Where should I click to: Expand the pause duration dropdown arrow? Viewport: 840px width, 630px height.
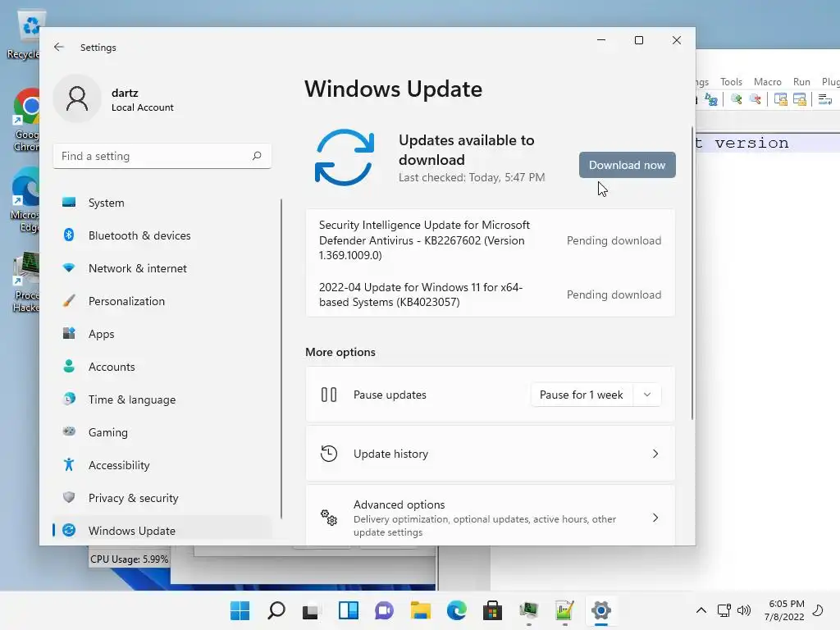(647, 395)
